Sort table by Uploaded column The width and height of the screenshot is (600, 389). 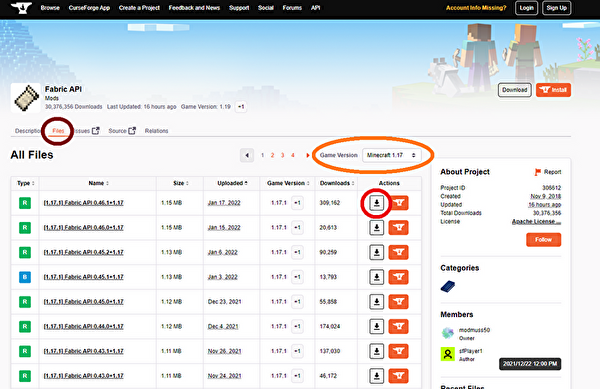(232, 183)
